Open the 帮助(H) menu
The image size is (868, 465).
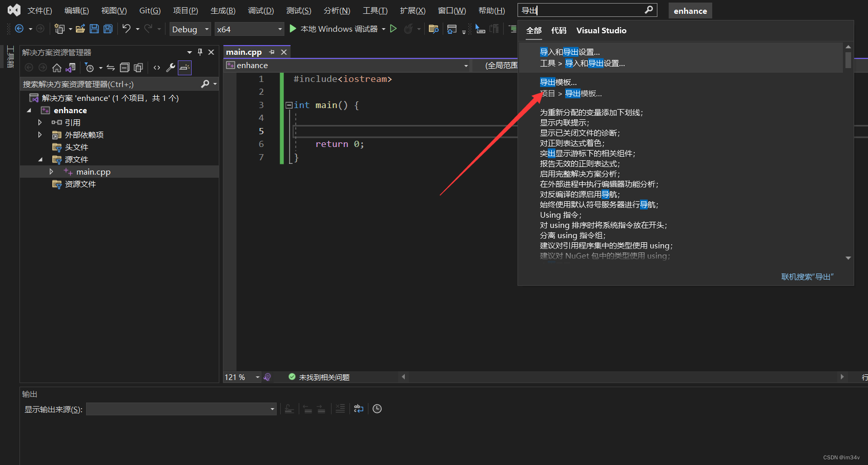click(491, 10)
